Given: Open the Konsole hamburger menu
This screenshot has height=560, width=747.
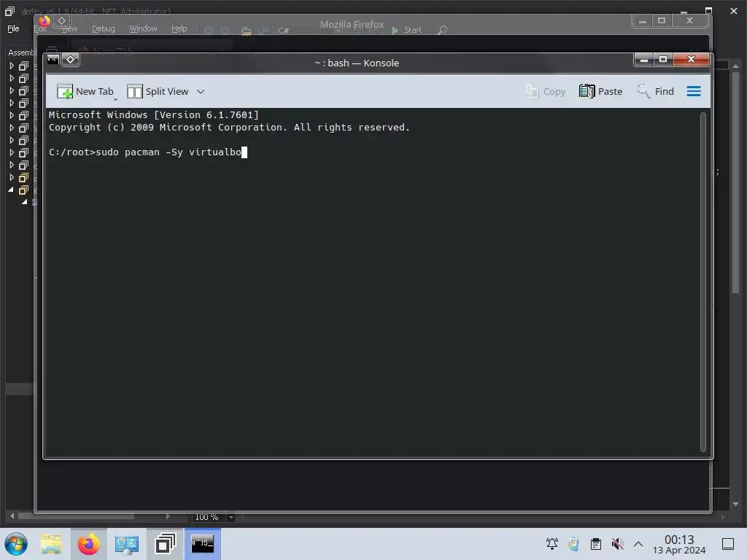Looking at the screenshot, I should tap(694, 91).
